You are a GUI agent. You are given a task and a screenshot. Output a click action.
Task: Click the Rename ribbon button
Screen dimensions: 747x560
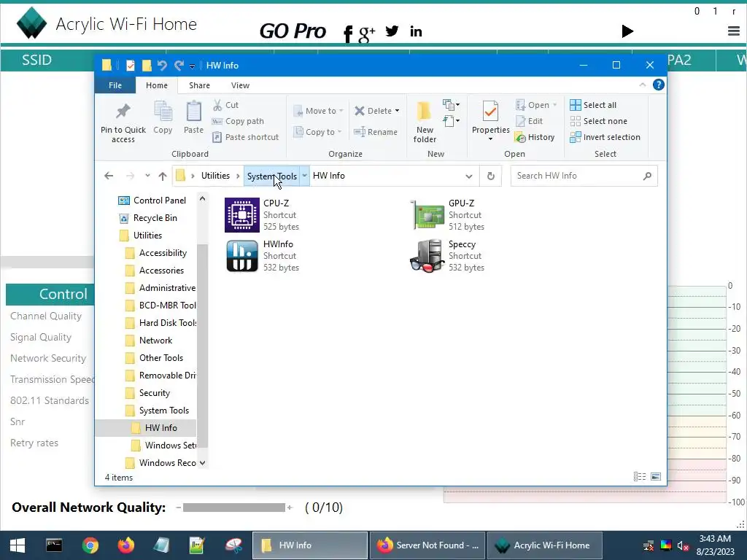coord(376,132)
